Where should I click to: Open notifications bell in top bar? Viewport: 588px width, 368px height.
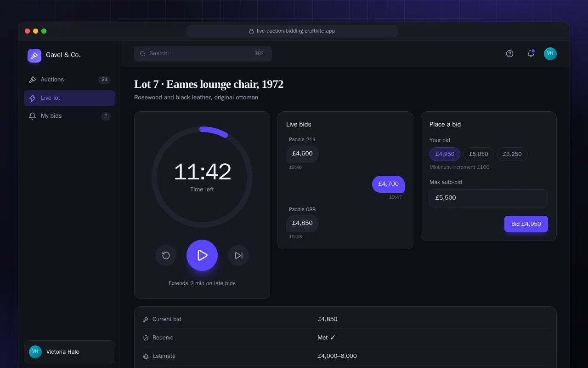click(531, 53)
